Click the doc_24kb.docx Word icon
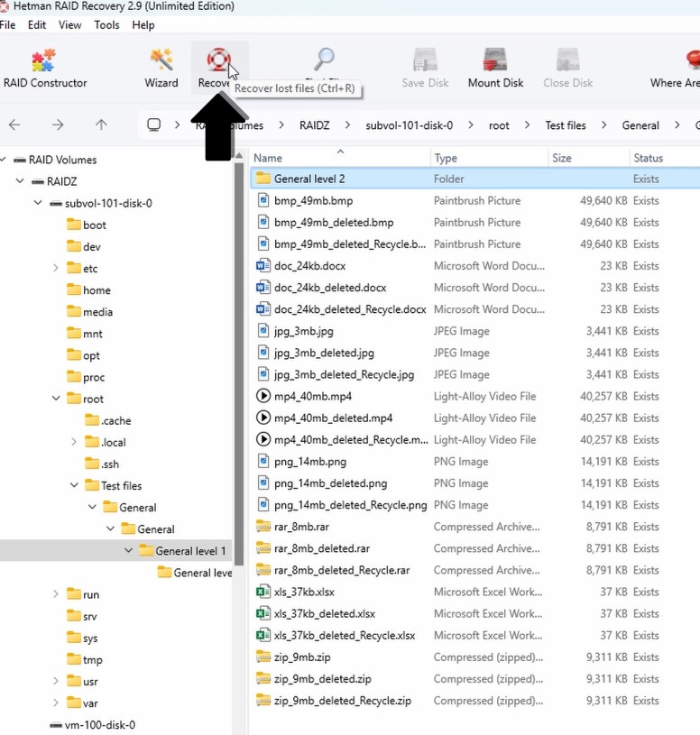700x735 pixels. coord(263,266)
